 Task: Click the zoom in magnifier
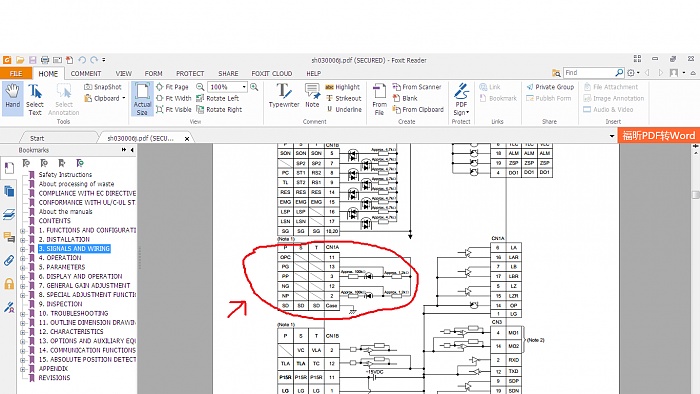[254, 87]
